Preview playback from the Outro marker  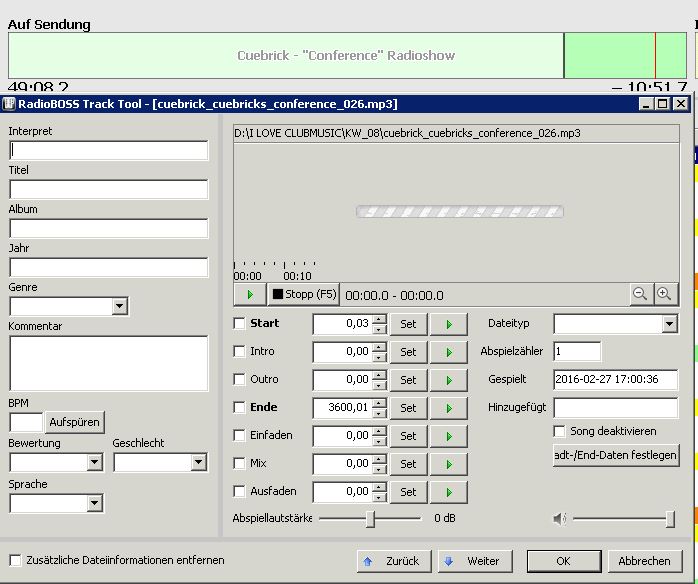(x=449, y=380)
